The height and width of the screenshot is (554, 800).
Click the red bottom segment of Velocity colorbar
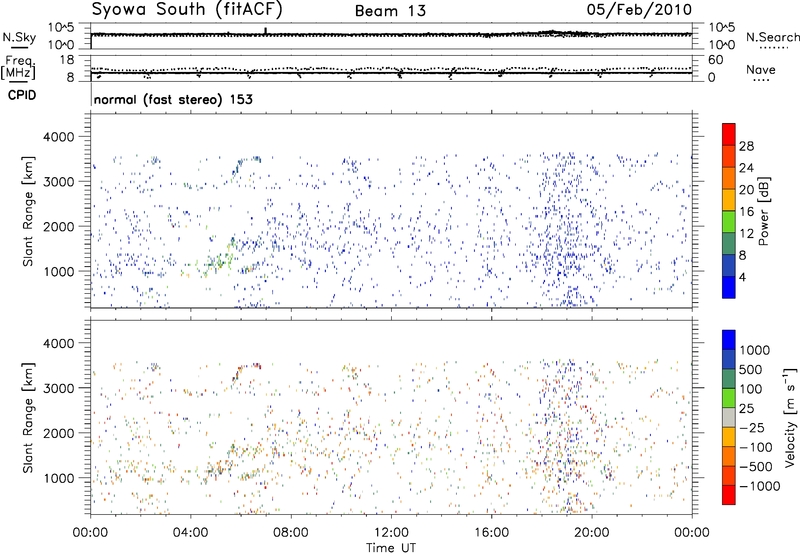(729, 495)
